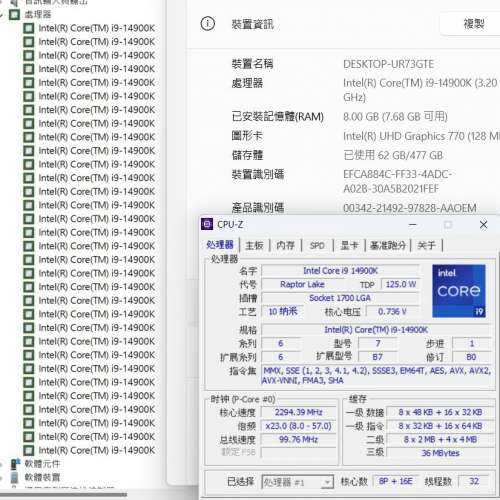Viewport: 500px width, 500px height.
Task: Click the bus speed 99.76 MHz
Action: click(299, 439)
